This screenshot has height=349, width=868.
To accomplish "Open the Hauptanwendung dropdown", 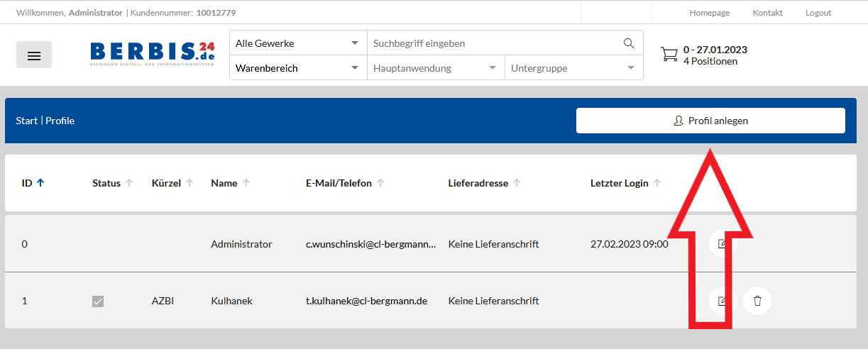I will point(435,68).
